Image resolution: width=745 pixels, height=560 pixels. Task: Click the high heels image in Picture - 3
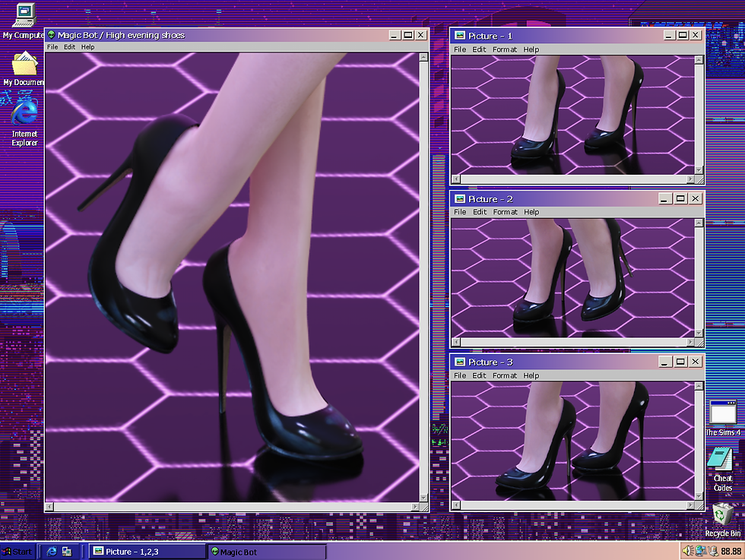572,441
